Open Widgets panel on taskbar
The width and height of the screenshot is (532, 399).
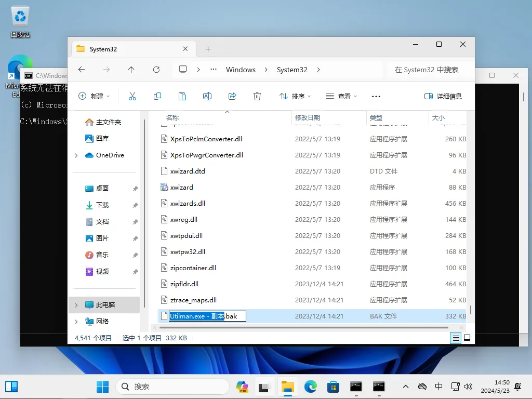[11, 387]
